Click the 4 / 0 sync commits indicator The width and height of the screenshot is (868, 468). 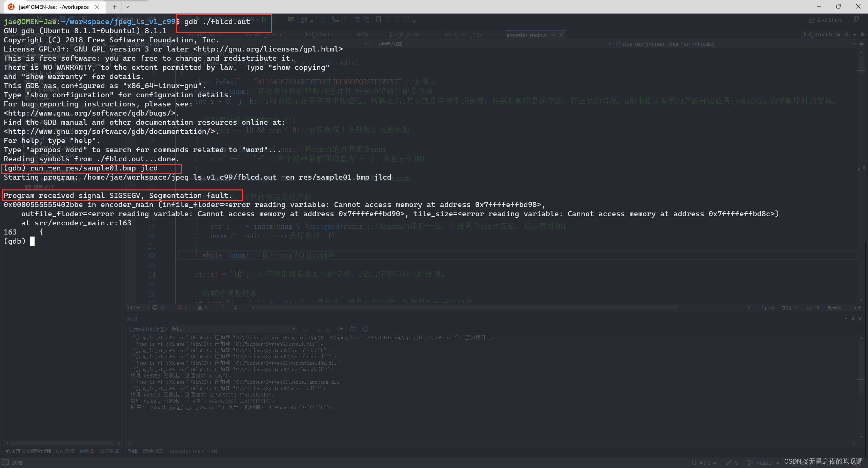click(x=704, y=463)
